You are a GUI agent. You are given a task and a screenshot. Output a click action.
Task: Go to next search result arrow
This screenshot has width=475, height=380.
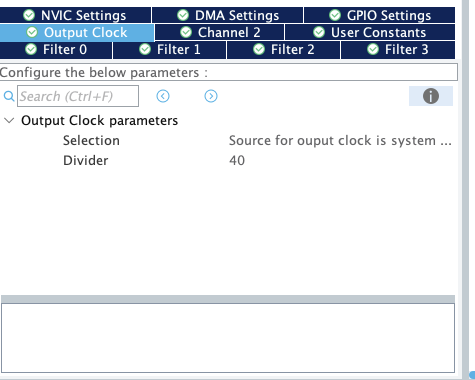click(211, 96)
